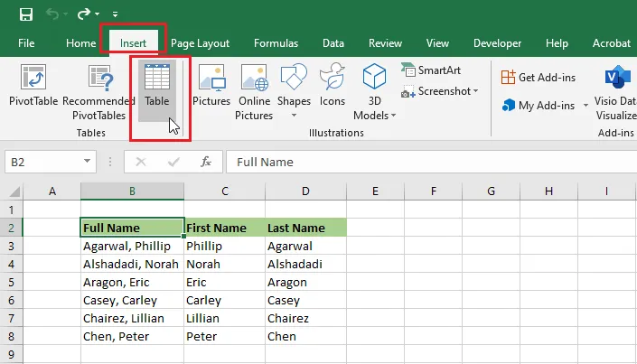Go to the Formulas tab
The image size is (637, 364).
(276, 43)
